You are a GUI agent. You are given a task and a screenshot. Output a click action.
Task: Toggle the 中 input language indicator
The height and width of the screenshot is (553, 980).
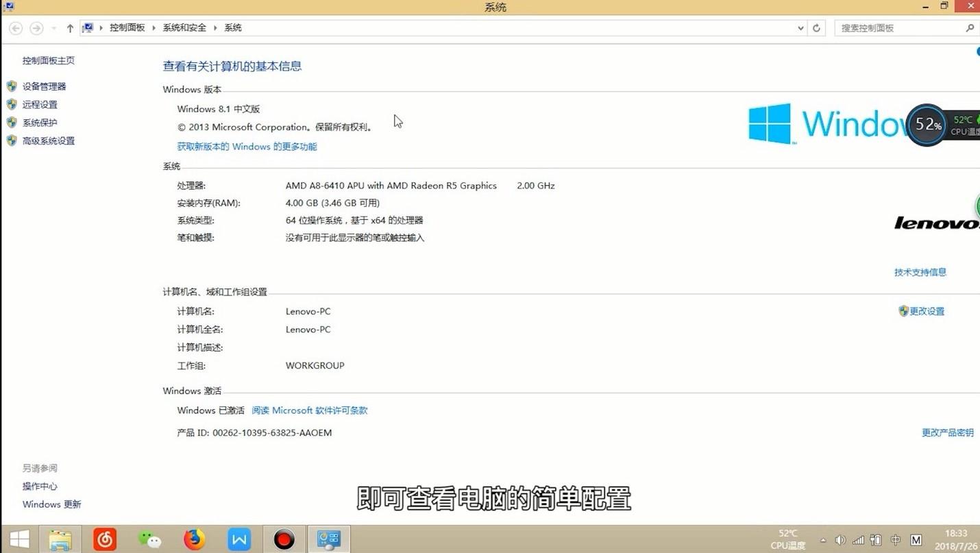(896, 540)
